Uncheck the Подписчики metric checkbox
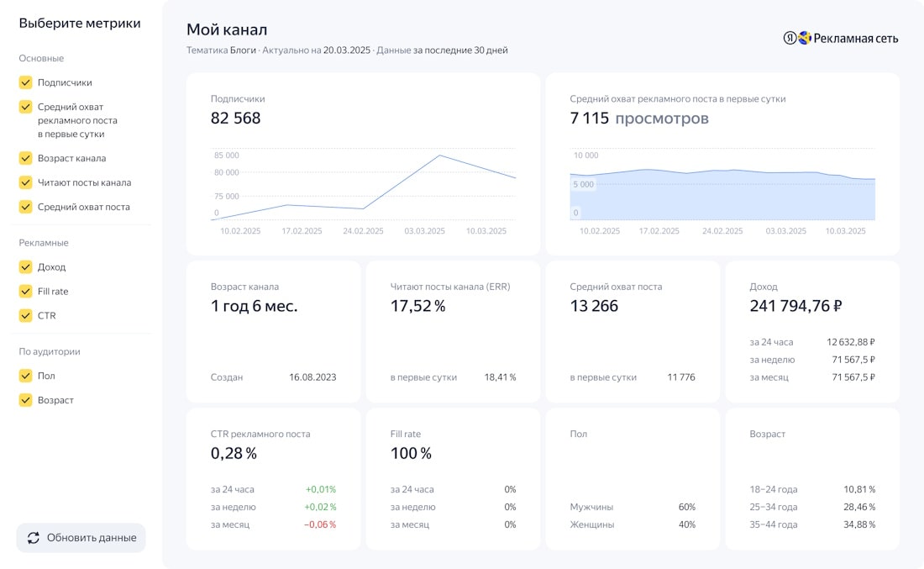924x569 pixels. point(26,82)
